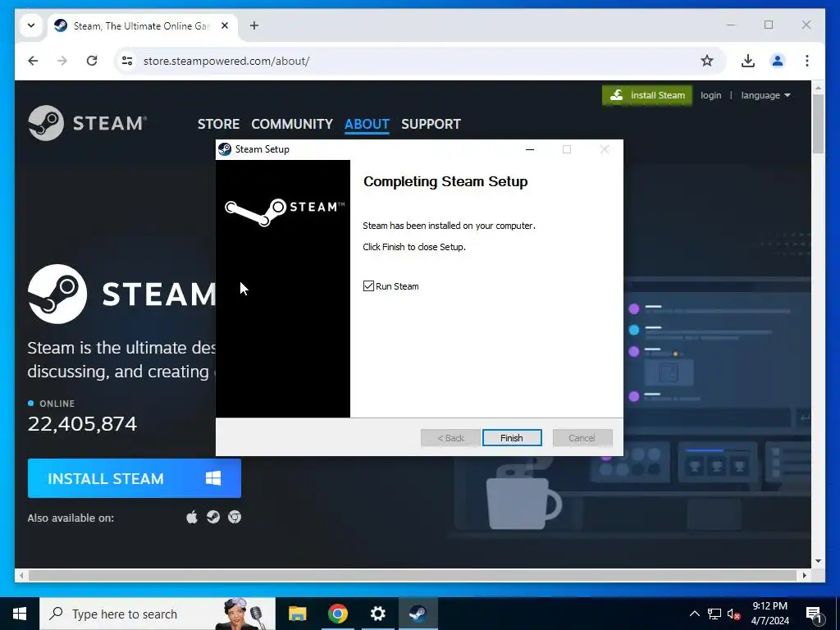This screenshot has height=630, width=840.
Task: Open a new Chrome tab
Action: click(254, 25)
